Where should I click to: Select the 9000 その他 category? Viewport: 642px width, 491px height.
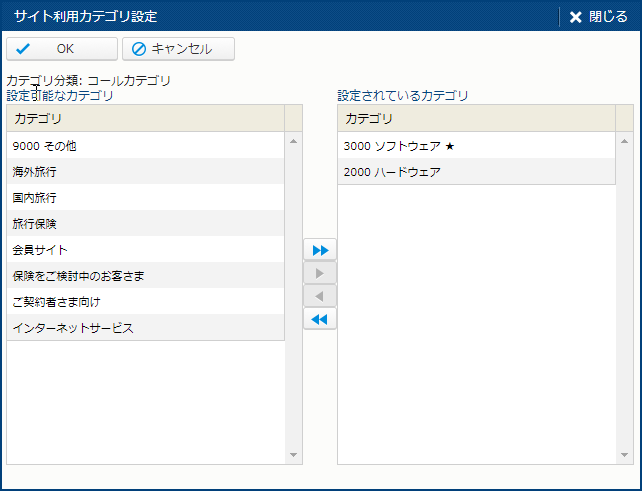tap(145, 146)
